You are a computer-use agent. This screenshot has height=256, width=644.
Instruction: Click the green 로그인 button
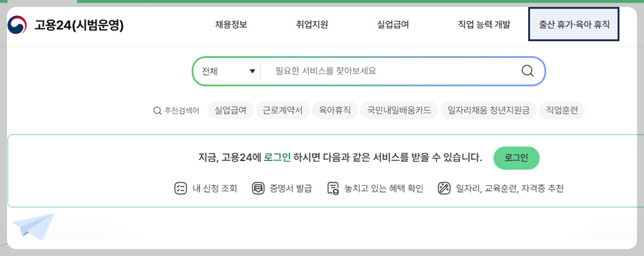click(517, 158)
